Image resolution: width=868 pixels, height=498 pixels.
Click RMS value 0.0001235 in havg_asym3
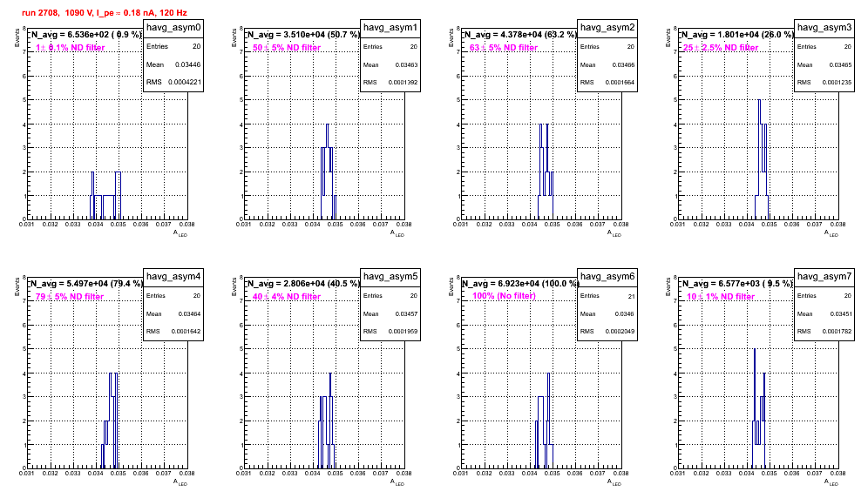pos(837,82)
